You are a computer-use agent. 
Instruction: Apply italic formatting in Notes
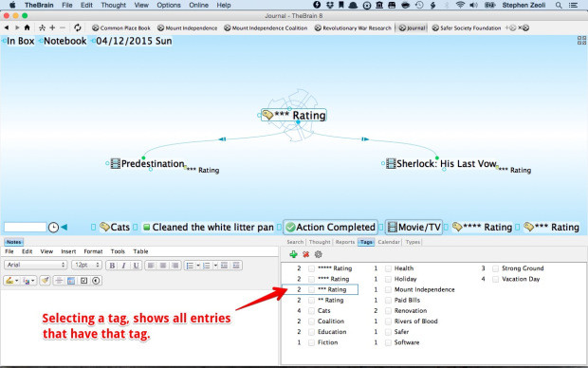click(123, 266)
